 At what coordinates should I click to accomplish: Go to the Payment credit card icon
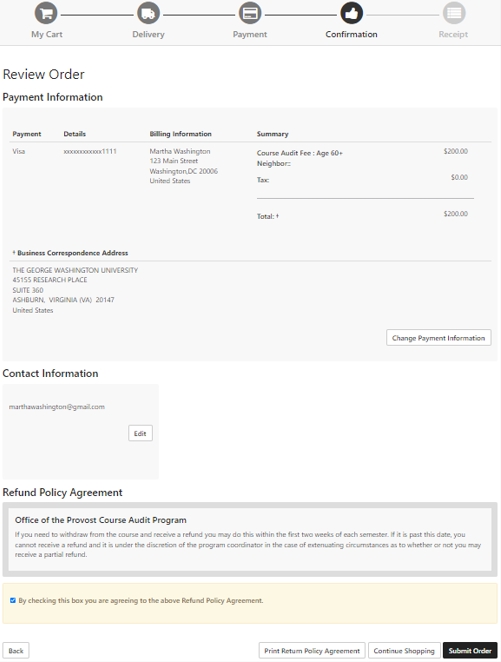coord(250,14)
